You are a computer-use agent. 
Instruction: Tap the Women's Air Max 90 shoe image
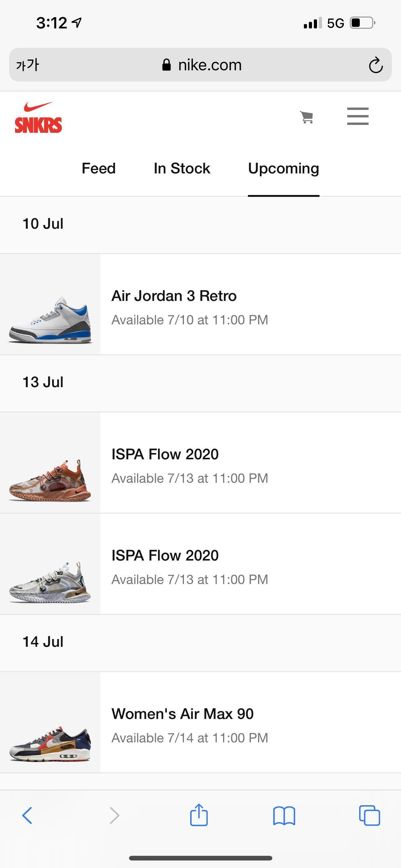coord(50,743)
